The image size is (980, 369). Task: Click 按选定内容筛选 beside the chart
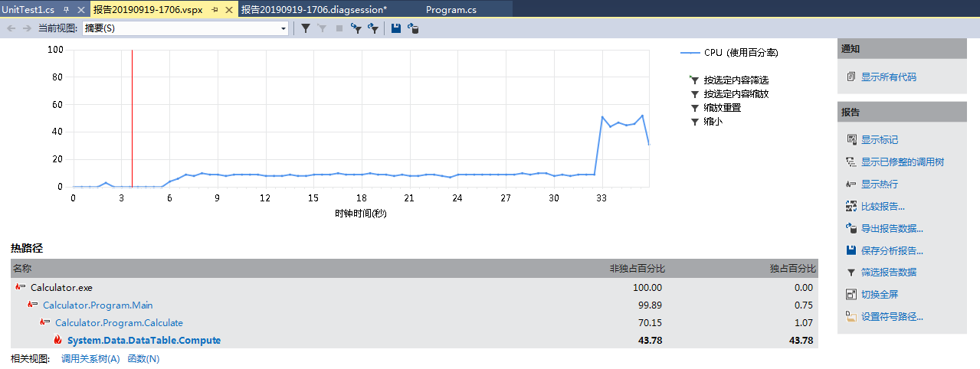[x=736, y=80]
